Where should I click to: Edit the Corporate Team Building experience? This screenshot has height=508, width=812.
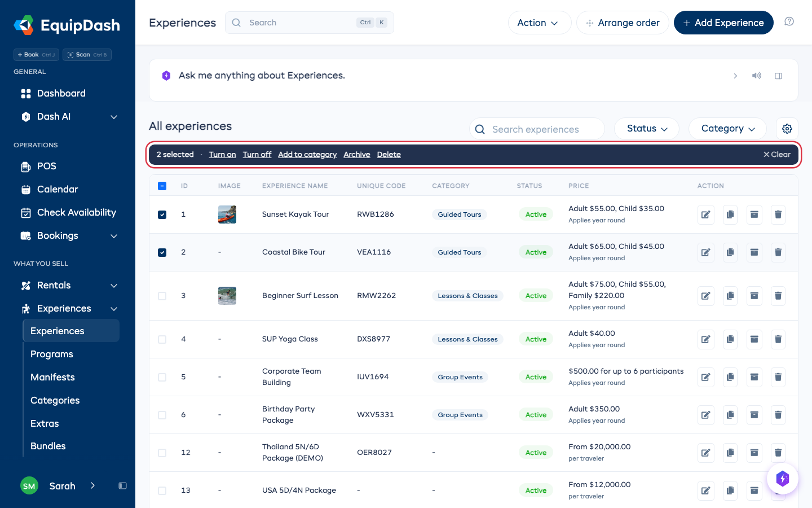(x=706, y=377)
